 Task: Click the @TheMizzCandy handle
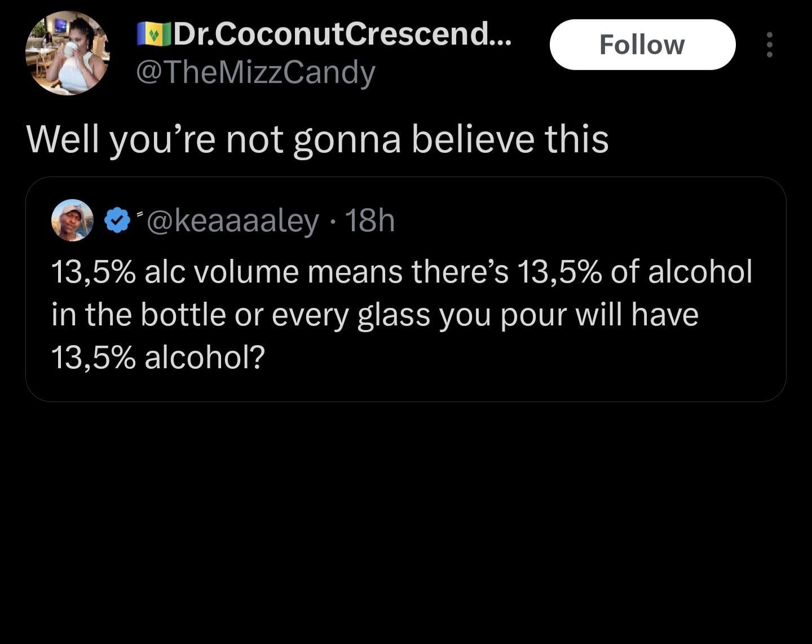pyautogui.click(x=256, y=72)
